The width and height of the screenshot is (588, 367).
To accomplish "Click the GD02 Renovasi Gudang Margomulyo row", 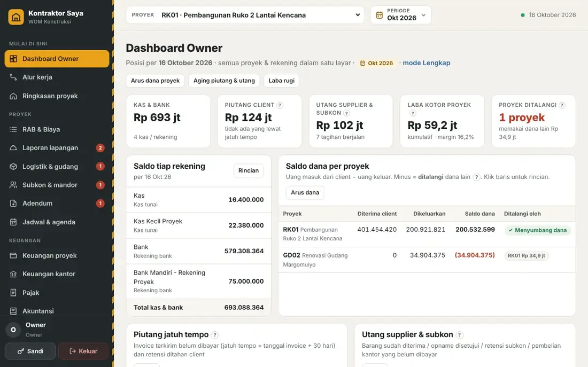I will pyautogui.click(x=427, y=260).
